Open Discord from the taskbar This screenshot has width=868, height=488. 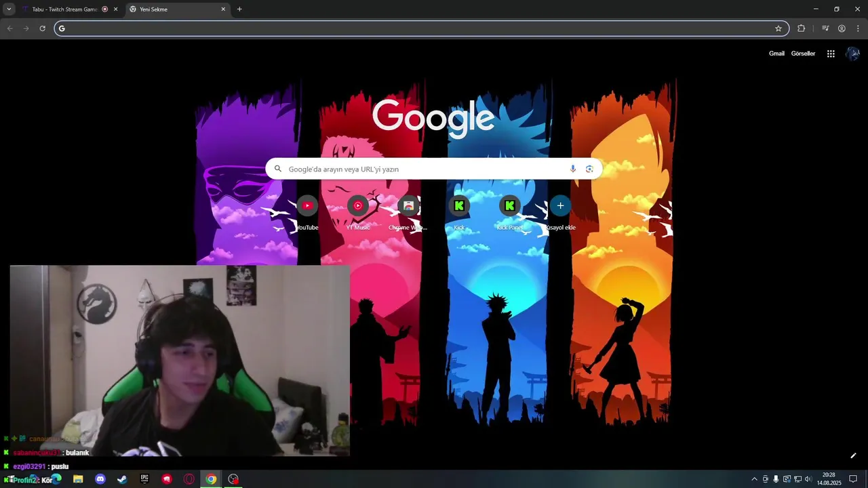coord(100,479)
